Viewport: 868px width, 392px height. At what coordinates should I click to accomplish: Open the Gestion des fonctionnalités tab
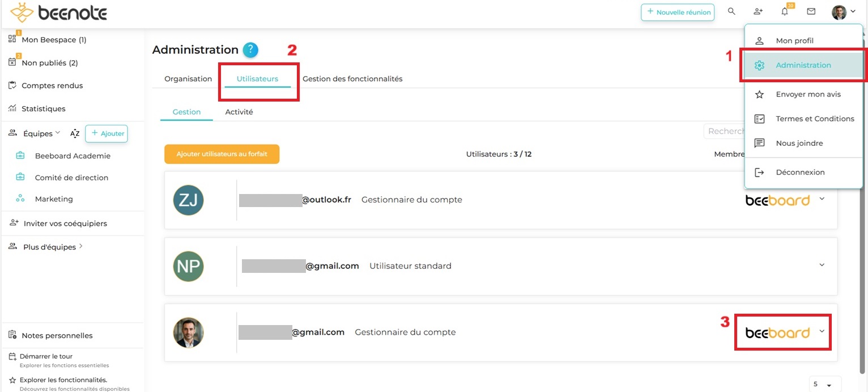(x=352, y=79)
